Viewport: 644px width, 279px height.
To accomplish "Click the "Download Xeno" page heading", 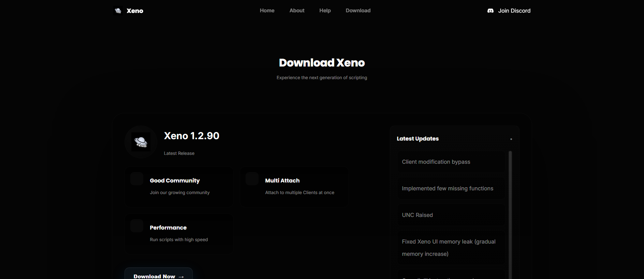I will pyautogui.click(x=322, y=63).
